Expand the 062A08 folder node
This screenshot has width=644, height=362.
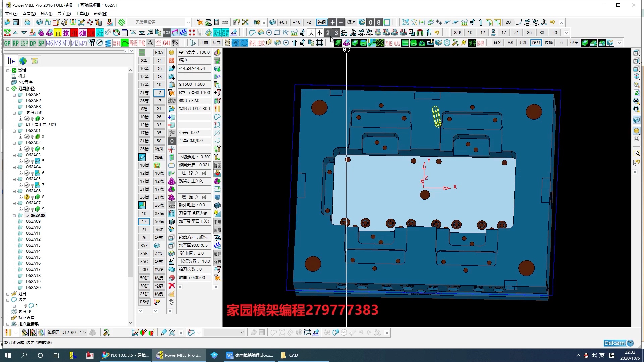pos(14,216)
